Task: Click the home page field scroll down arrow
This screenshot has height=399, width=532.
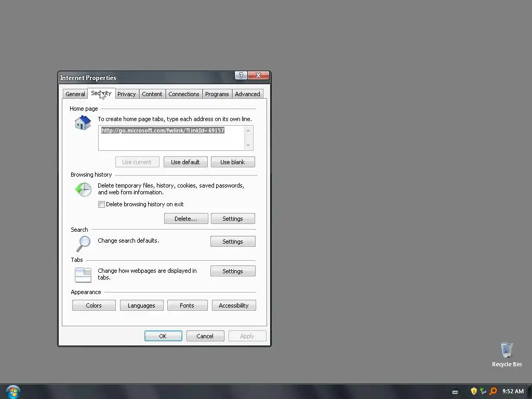Action: click(x=248, y=145)
